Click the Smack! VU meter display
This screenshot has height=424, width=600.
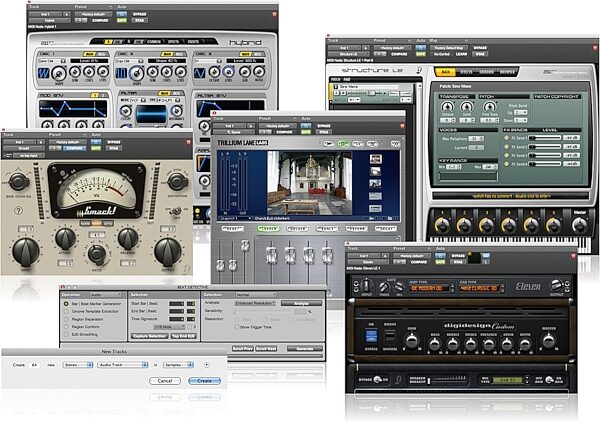pyautogui.click(x=96, y=190)
